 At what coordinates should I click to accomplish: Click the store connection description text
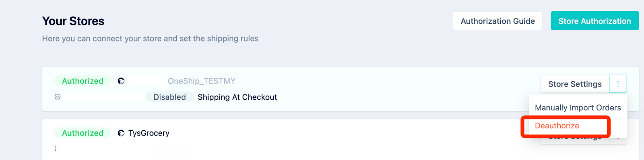coord(150,39)
